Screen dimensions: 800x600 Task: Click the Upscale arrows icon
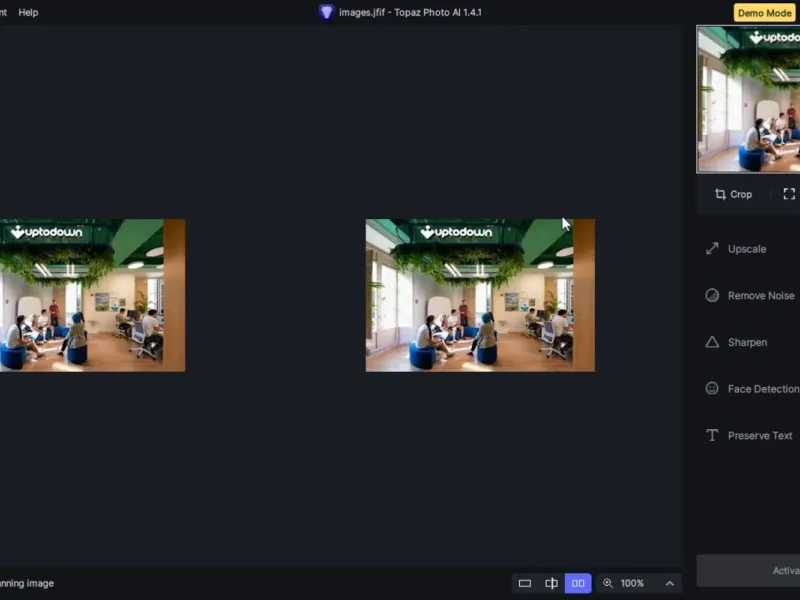pyautogui.click(x=712, y=249)
